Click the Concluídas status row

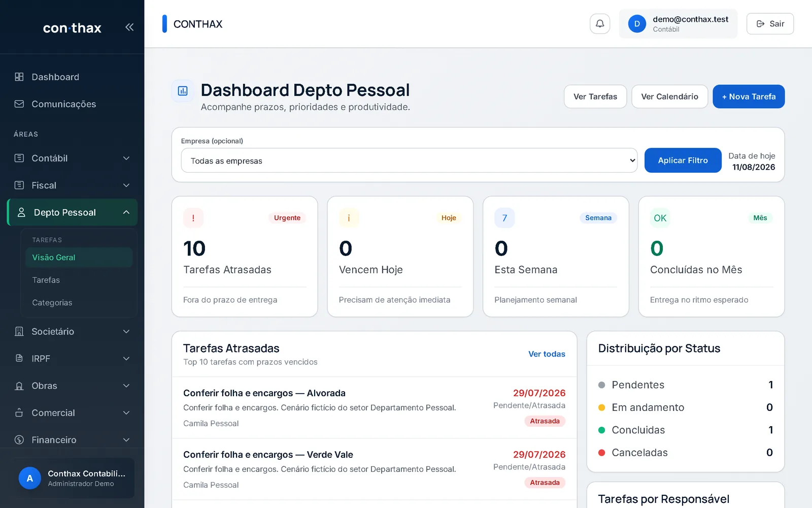[x=686, y=430]
